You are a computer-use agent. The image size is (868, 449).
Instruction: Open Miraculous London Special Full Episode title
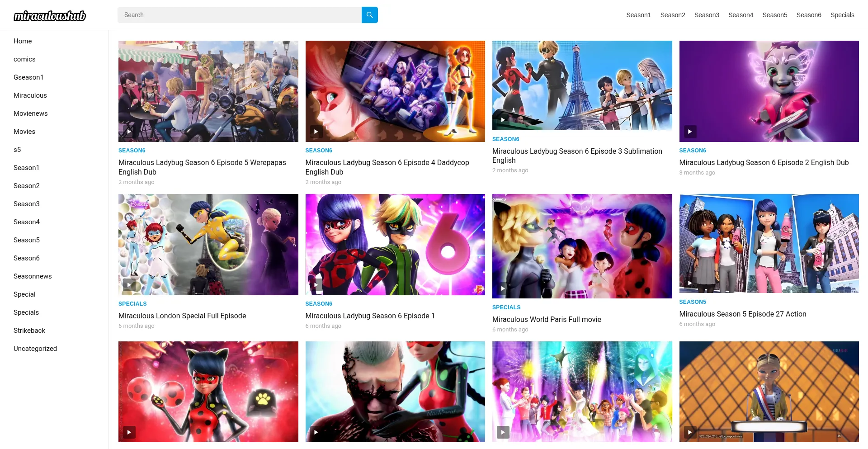tap(182, 316)
